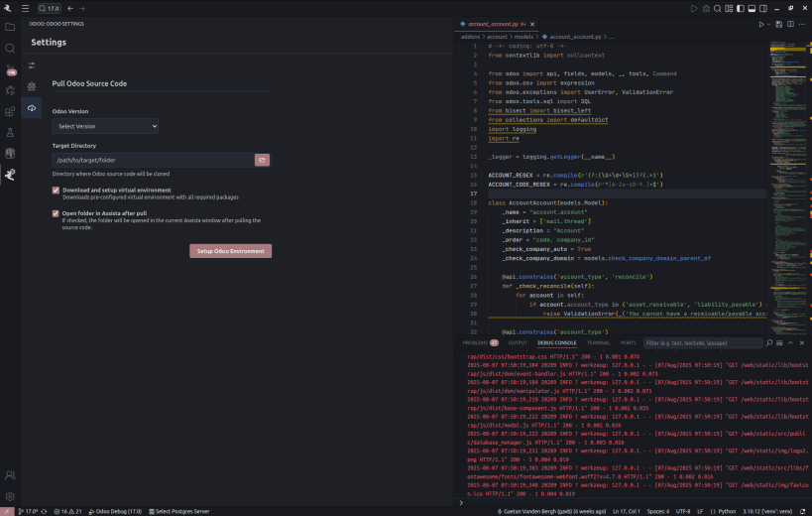Screen dimensions: 812x516
Task: Open the Search view in activity bar
Action: 10,49
